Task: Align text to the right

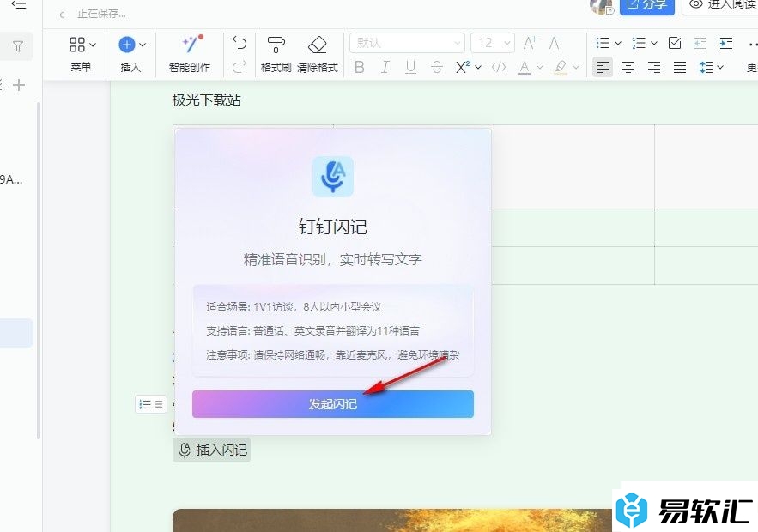Action: tap(654, 67)
